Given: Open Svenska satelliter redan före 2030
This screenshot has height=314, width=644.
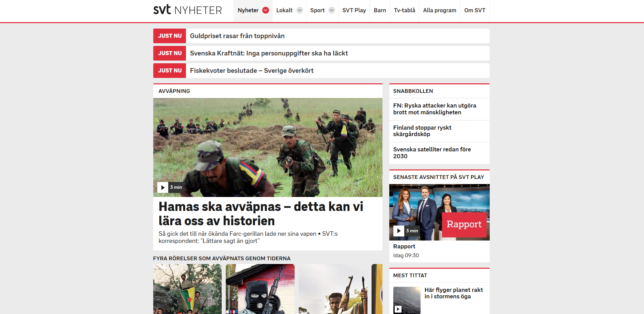Looking at the screenshot, I should [x=432, y=153].
